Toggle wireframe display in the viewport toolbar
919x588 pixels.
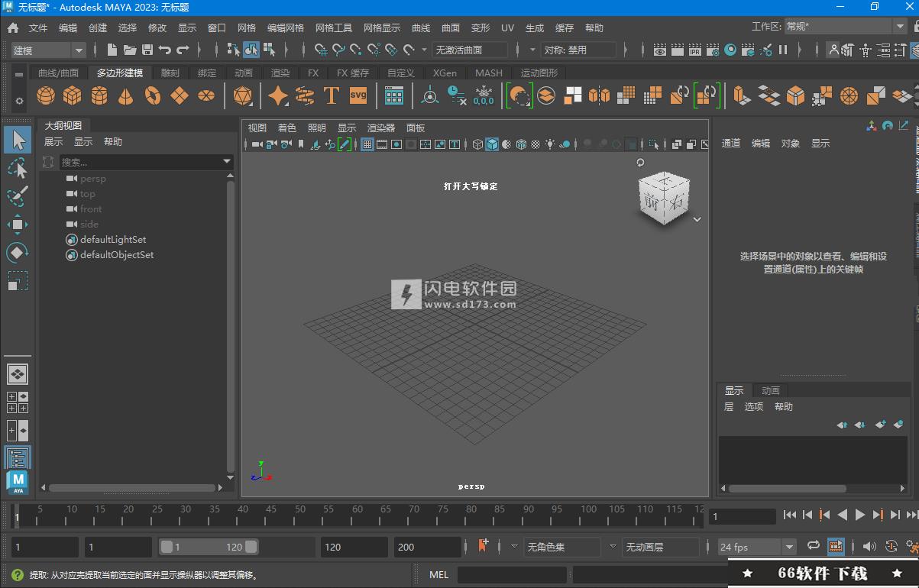478,144
